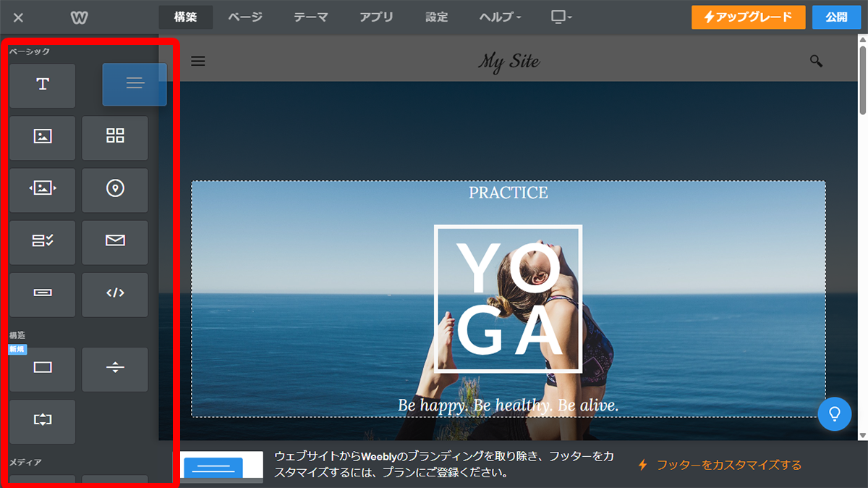Choose the Contact Form element
The height and width of the screenshot is (488, 868).
click(43, 242)
